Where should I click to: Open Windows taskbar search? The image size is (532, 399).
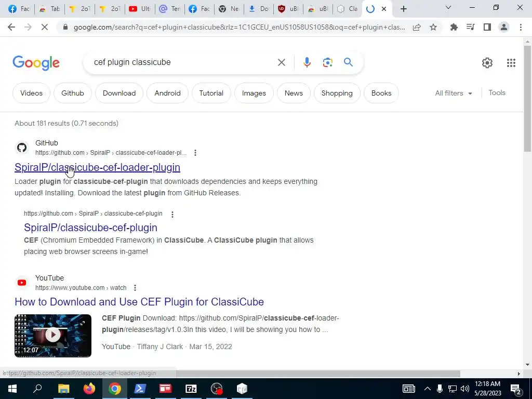(37, 389)
